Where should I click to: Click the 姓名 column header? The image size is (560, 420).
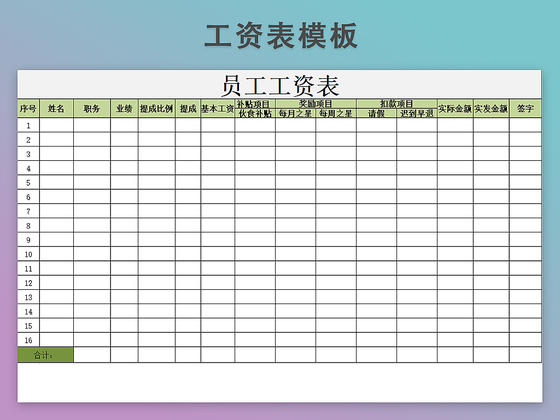(x=56, y=108)
